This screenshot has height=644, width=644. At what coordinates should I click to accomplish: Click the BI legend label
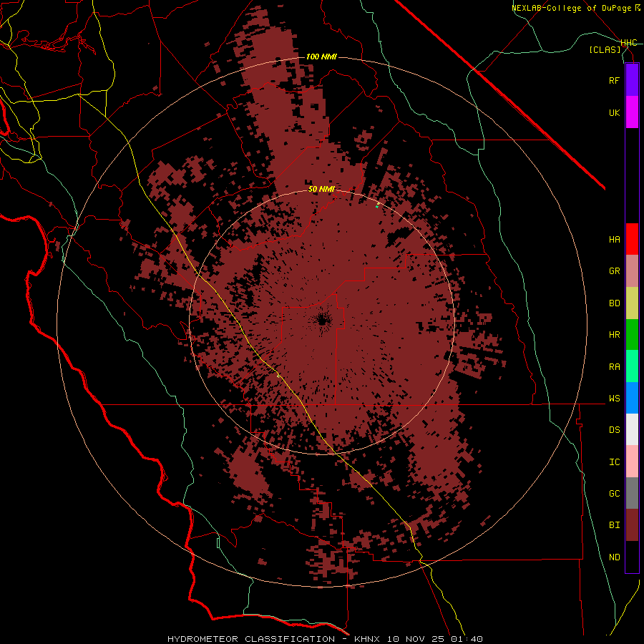click(614, 525)
